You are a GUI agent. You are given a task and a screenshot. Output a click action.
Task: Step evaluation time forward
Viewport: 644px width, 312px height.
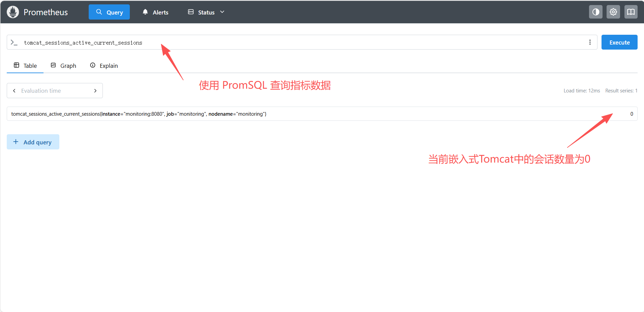95,91
